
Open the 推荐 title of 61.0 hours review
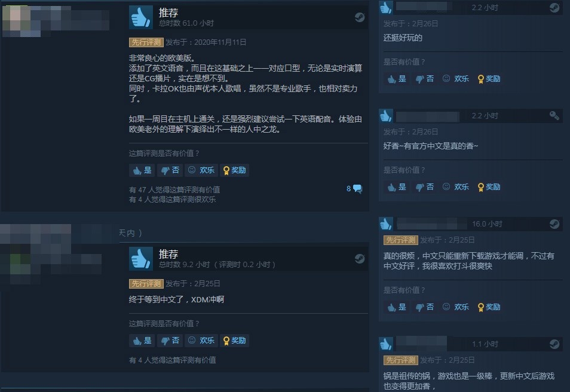(168, 13)
